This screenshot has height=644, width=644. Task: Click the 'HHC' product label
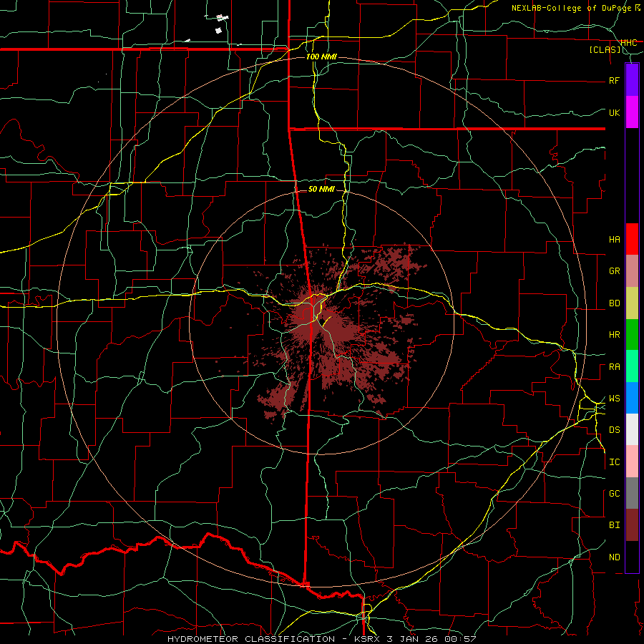(x=629, y=43)
